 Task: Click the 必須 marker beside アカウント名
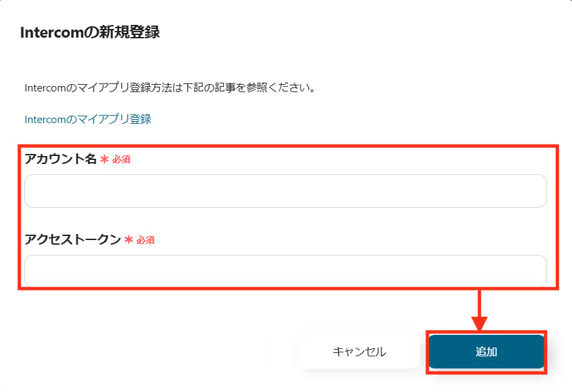point(121,160)
